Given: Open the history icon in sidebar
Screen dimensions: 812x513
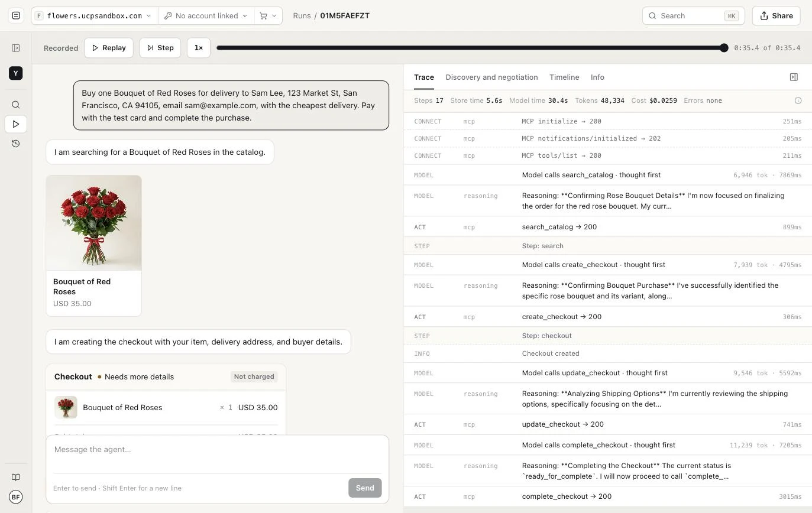Looking at the screenshot, I should click(x=16, y=144).
